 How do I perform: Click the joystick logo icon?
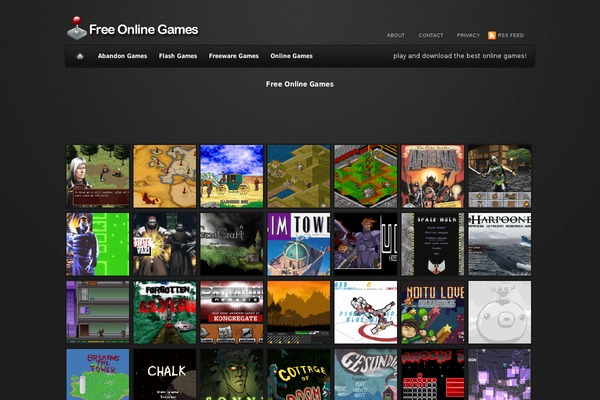[x=77, y=28]
